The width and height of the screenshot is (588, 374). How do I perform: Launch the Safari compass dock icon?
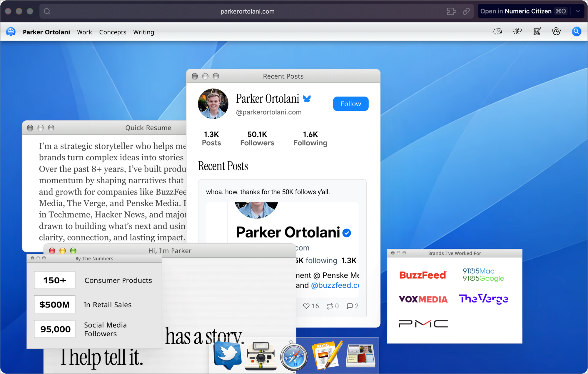point(293,357)
